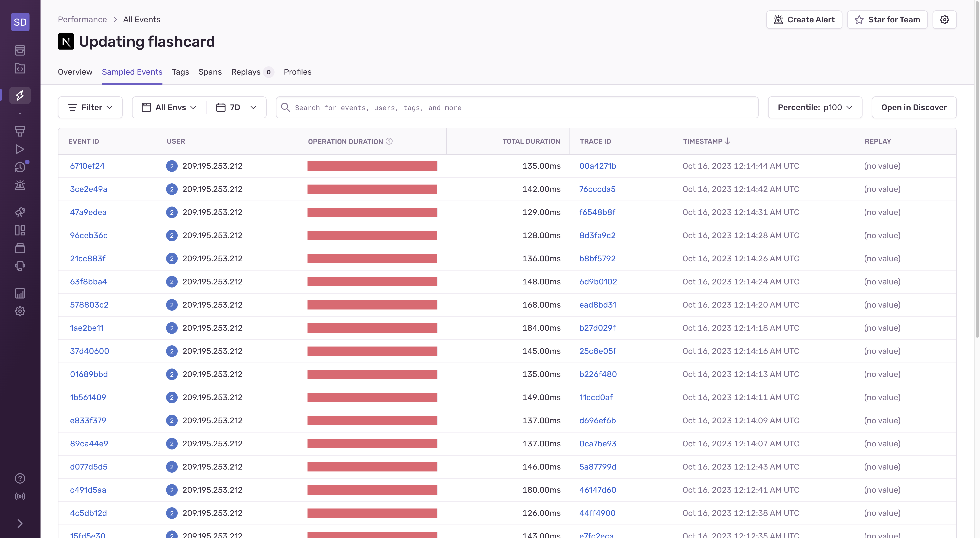The width and height of the screenshot is (980, 538).
Task: Open trace ID f6548b8f
Action: point(597,212)
